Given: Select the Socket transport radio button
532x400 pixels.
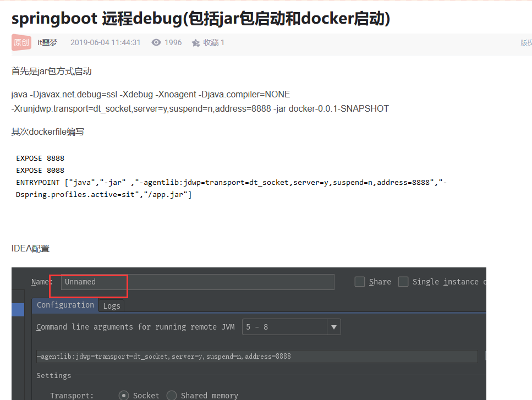Looking at the screenshot, I should tap(124, 396).
